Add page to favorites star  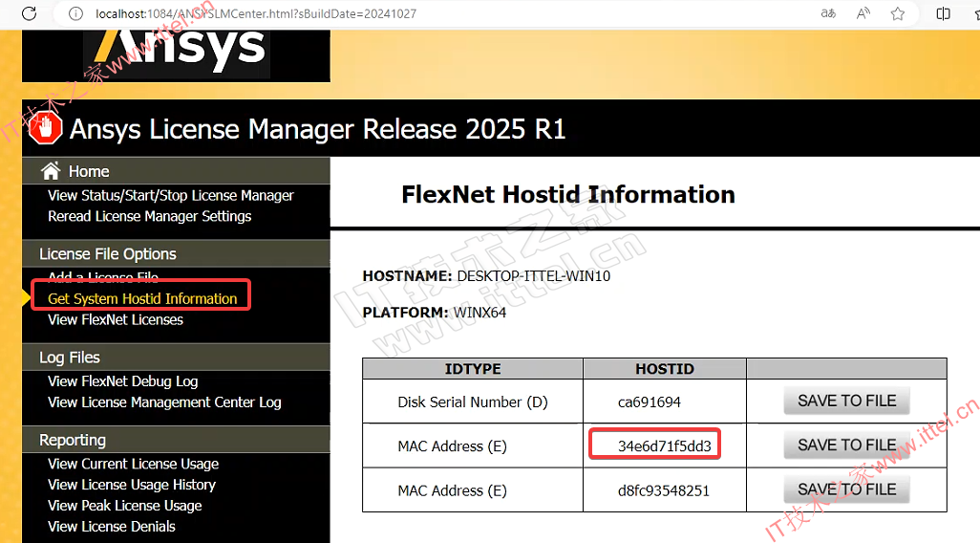click(x=898, y=13)
